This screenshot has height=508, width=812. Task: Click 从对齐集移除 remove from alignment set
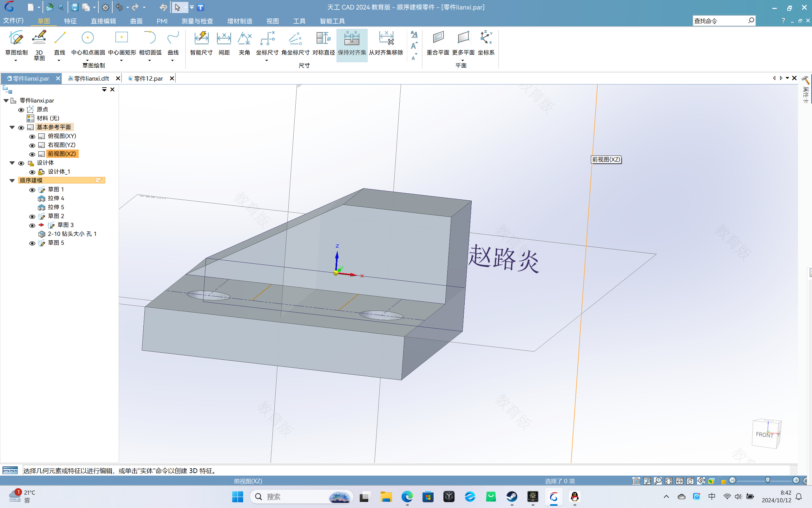386,43
